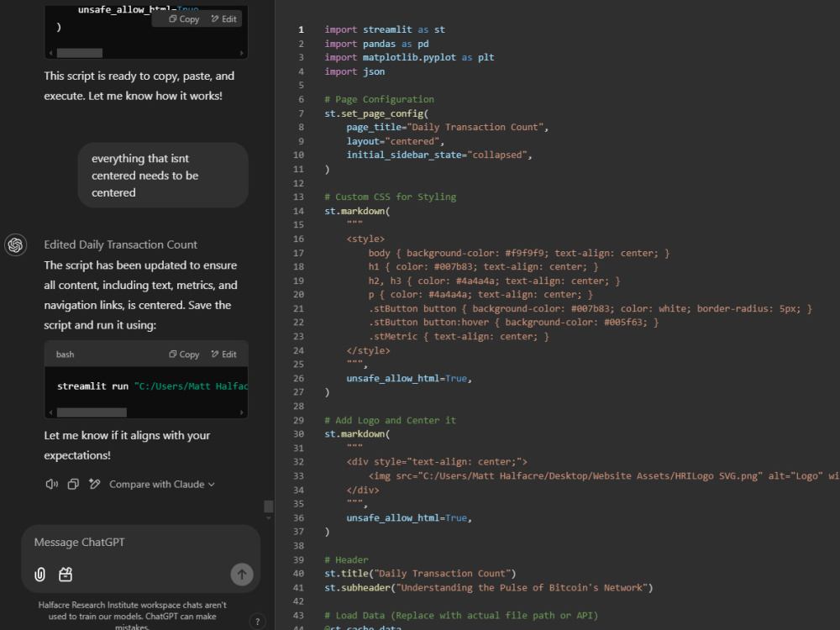Viewport: 840px width, 630px height.
Task: Click the h1 color #007b83 CSS line
Action: pos(483,266)
